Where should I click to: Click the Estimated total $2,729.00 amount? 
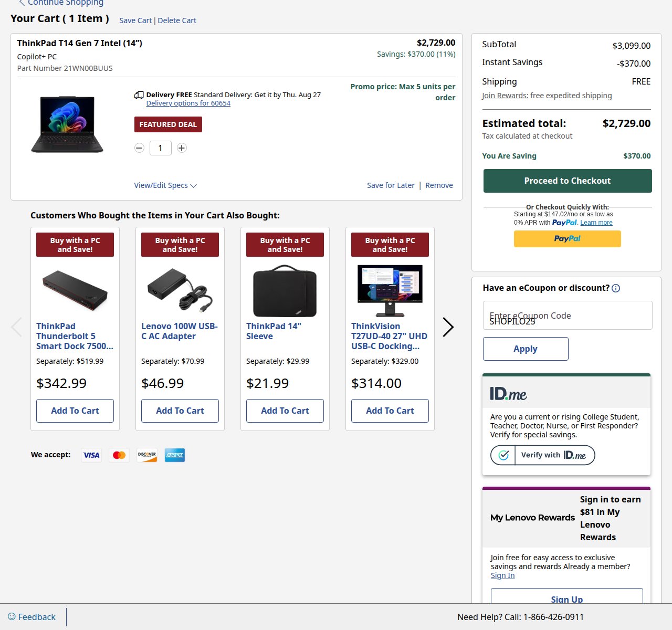point(626,123)
